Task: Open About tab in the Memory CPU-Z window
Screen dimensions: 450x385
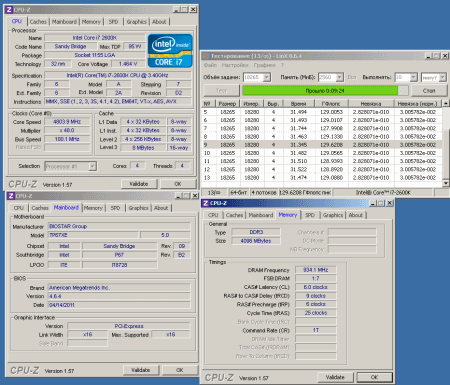Action: point(356,215)
